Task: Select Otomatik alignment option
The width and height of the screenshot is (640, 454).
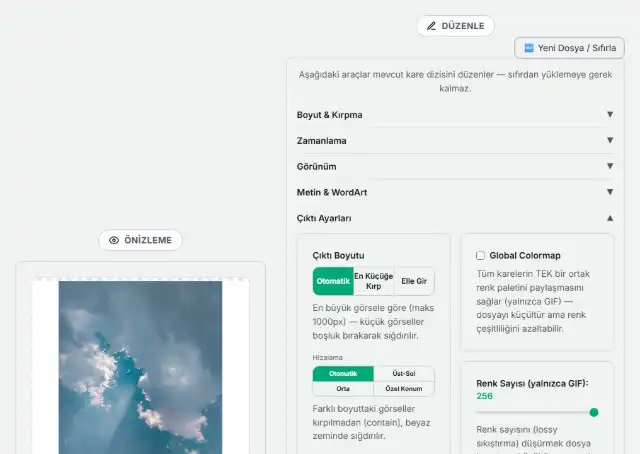Action: pyautogui.click(x=343, y=374)
